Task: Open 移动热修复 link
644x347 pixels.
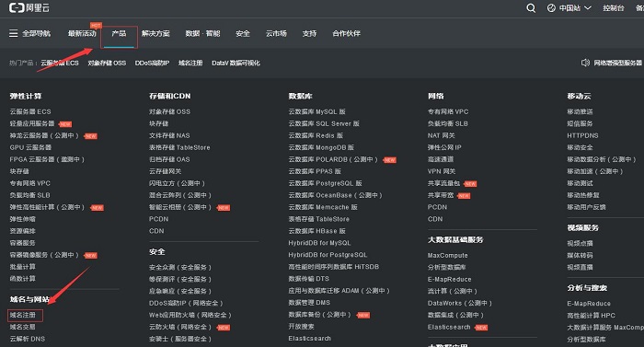Action: tap(582, 195)
